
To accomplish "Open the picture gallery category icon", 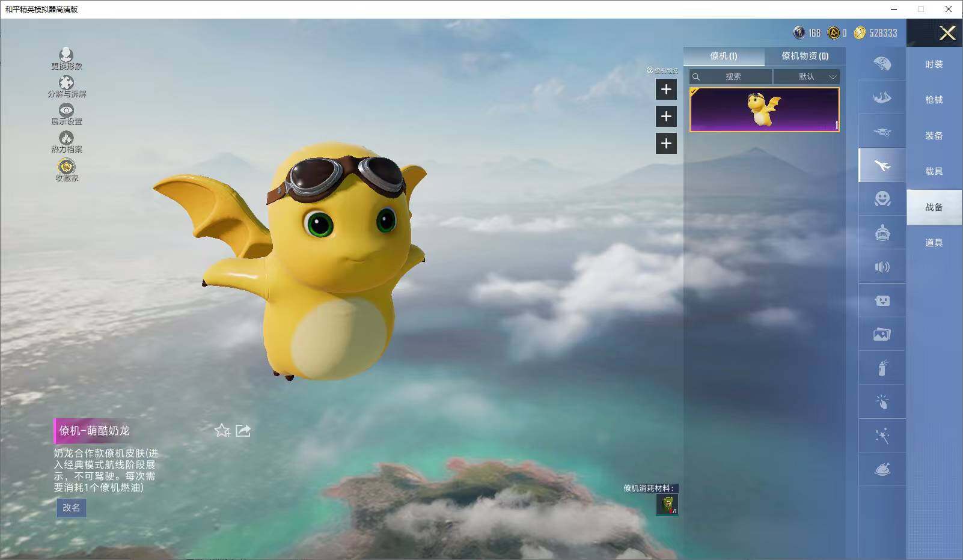I will [x=882, y=334].
